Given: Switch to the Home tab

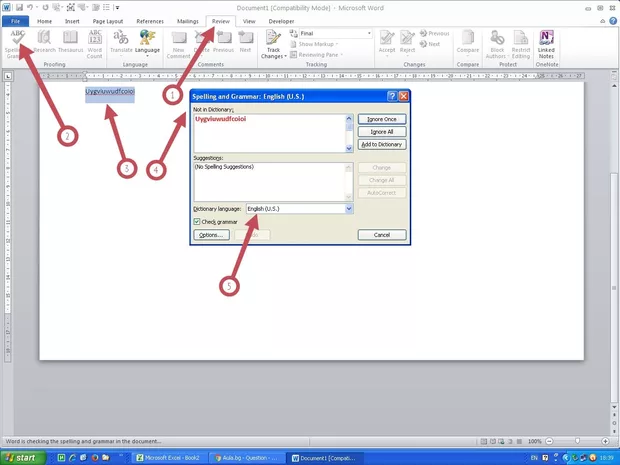Looking at the screenshot, I should [44, 21].
